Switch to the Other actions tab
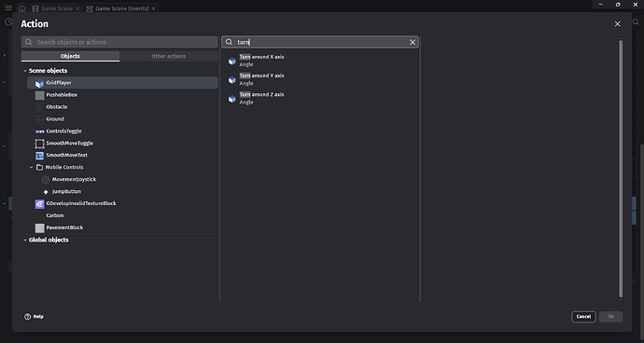 [168, 56]
